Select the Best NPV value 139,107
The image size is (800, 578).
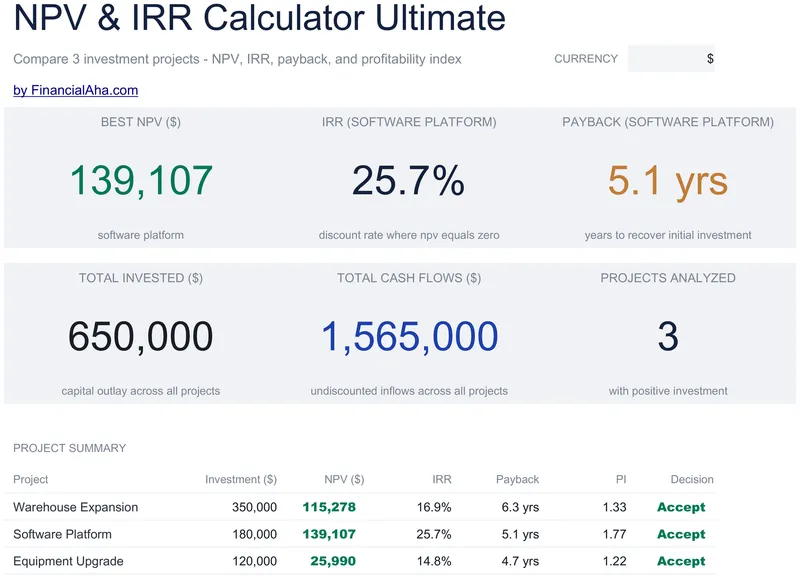141,181
